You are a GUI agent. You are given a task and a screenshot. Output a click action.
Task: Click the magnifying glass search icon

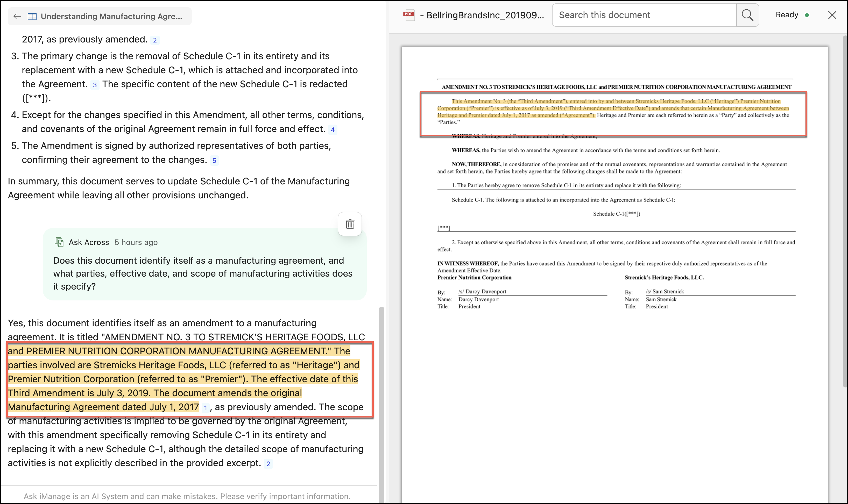click(747, 15)
